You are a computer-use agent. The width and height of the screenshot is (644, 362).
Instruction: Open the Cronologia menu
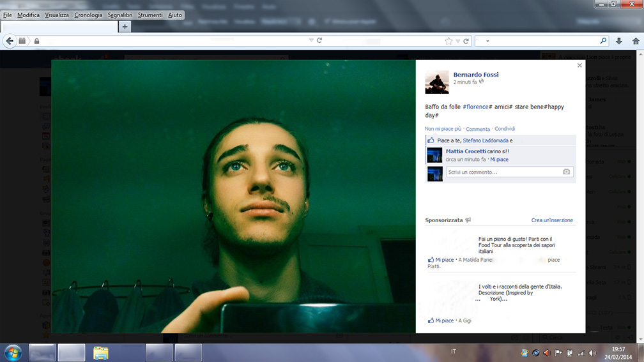click(x=88, y=15)
